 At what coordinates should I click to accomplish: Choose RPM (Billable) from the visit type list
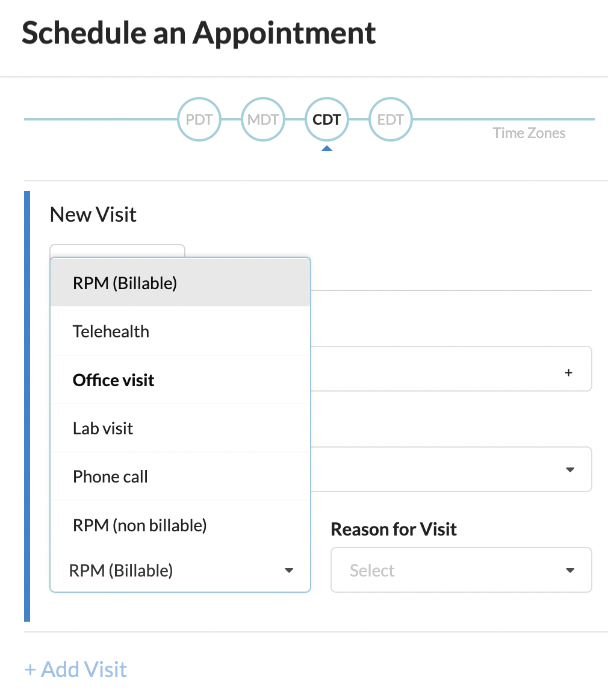123,283
